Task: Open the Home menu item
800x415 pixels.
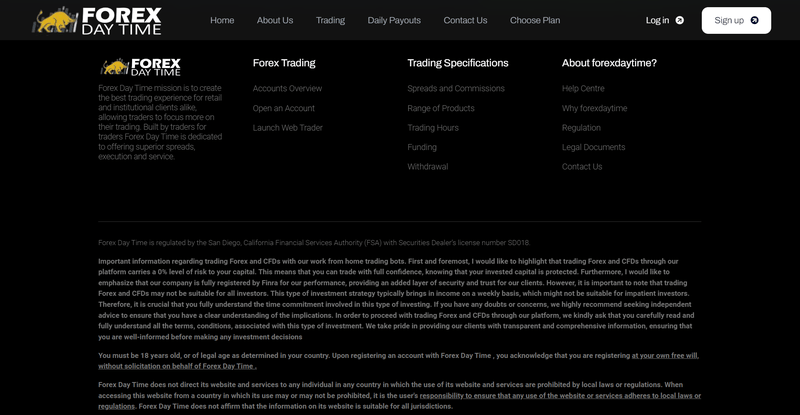Action: click(222, 20)
